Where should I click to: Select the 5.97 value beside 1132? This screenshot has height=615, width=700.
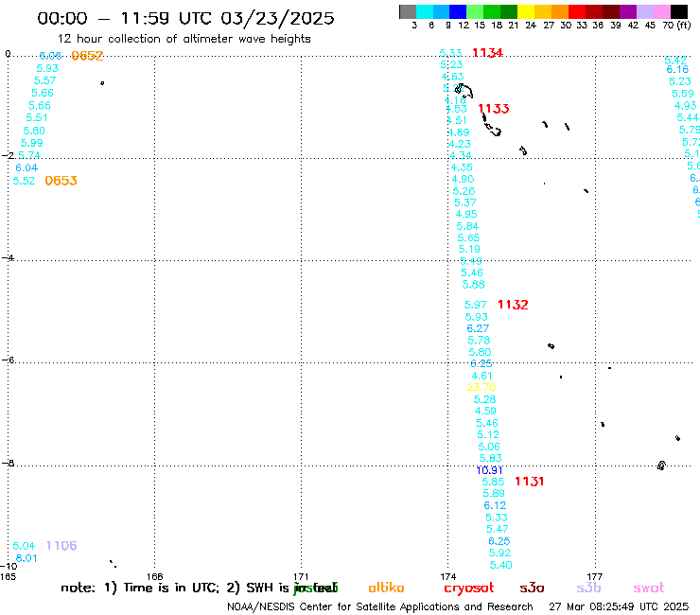coord(476,305)
